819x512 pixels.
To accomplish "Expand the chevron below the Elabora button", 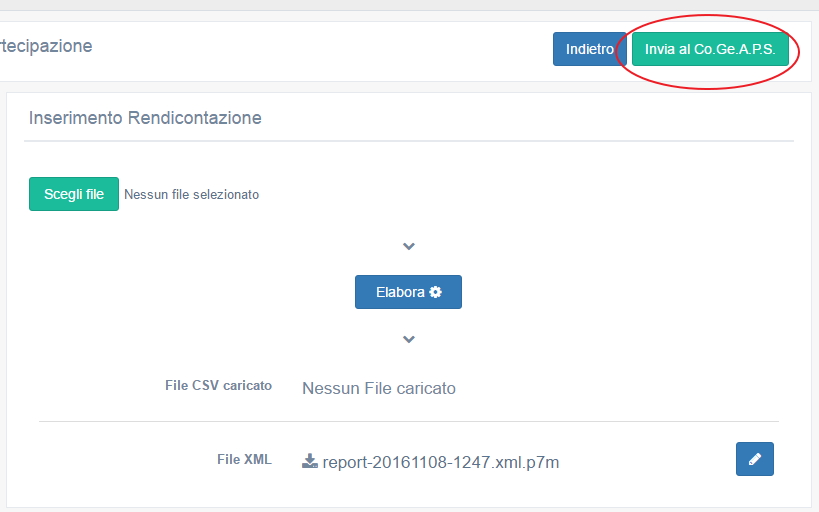I will pyautogui.click(x=408, y=339).
